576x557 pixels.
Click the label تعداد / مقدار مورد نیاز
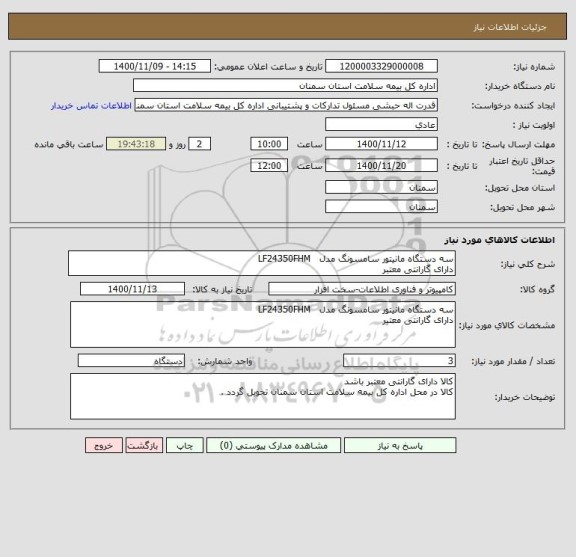click(x=513, y=362)
